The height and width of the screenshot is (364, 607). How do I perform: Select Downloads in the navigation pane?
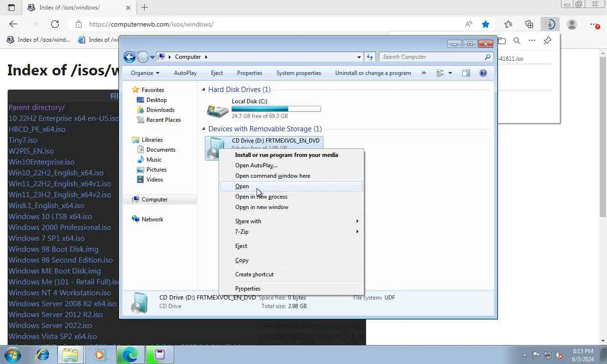click(x=160, y=110)
